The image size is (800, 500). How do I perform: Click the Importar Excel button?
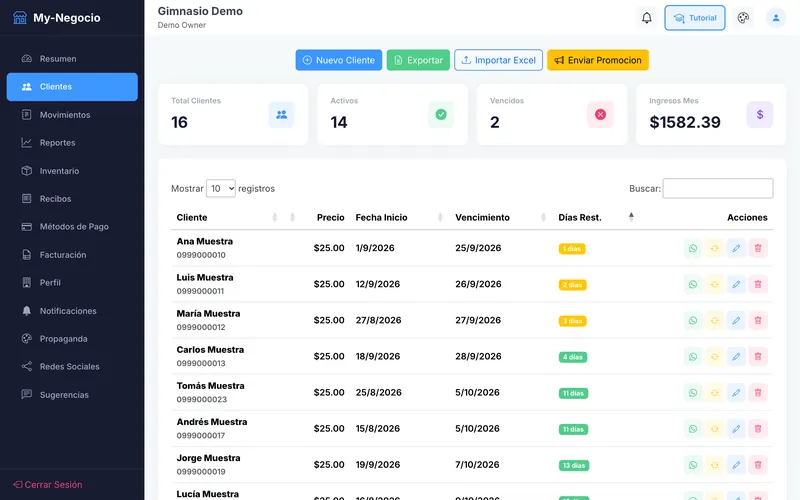498,60
